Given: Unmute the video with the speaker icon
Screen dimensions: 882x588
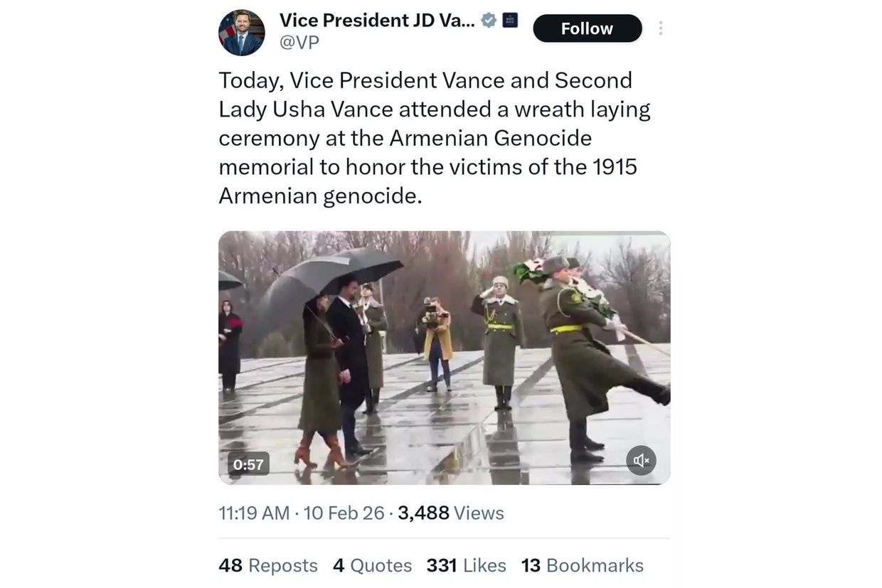Looking at the screenshot, I should [x=641, y=461].
